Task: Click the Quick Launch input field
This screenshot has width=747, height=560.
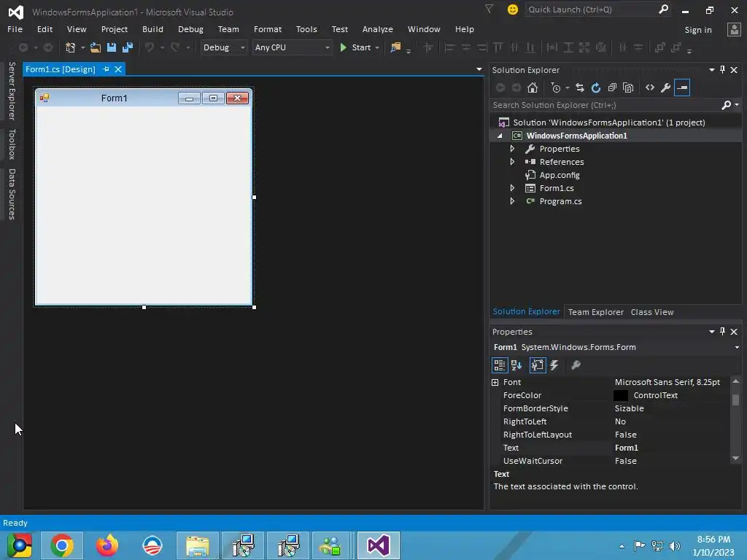Action: tap(592, 9)
